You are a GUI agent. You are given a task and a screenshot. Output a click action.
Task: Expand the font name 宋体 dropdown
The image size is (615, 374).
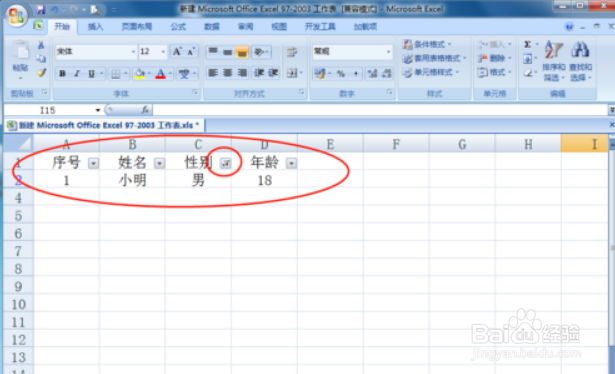133,52
